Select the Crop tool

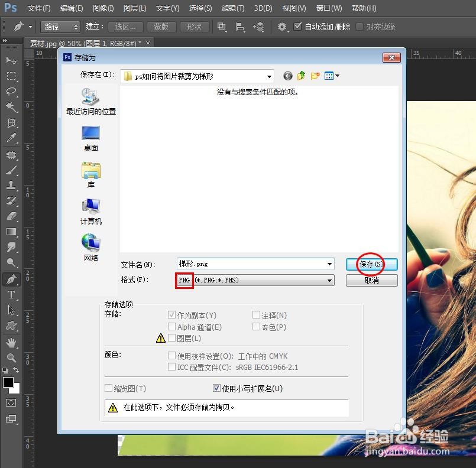click(11, 122)
